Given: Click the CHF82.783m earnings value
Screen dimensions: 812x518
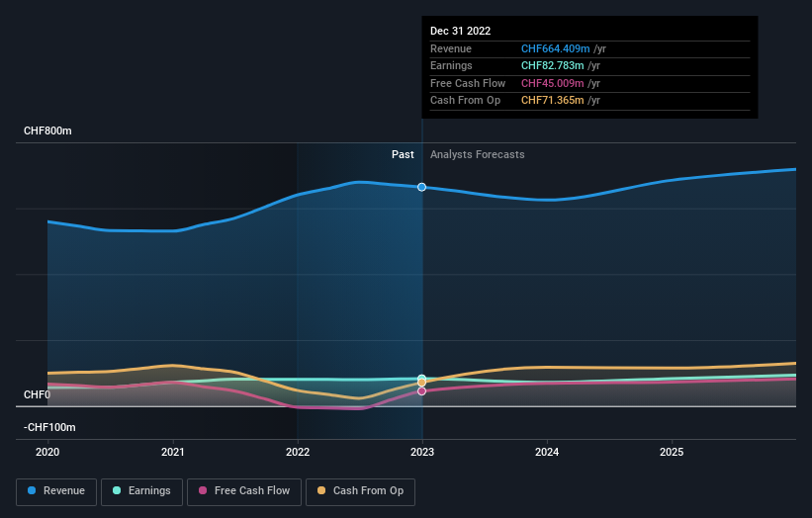Looking at the screenshot, I should tap(553, 65).
